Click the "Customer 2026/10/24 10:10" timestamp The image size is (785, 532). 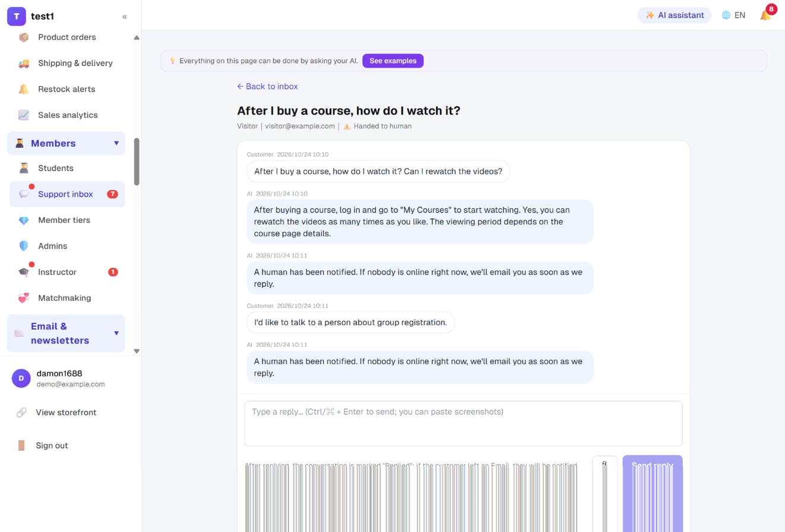pyautogui.click(x=288, y=154)
